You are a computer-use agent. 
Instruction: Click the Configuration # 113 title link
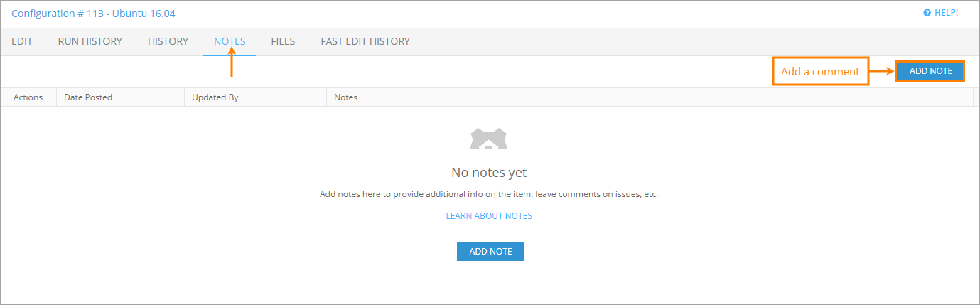pos(93,14)
